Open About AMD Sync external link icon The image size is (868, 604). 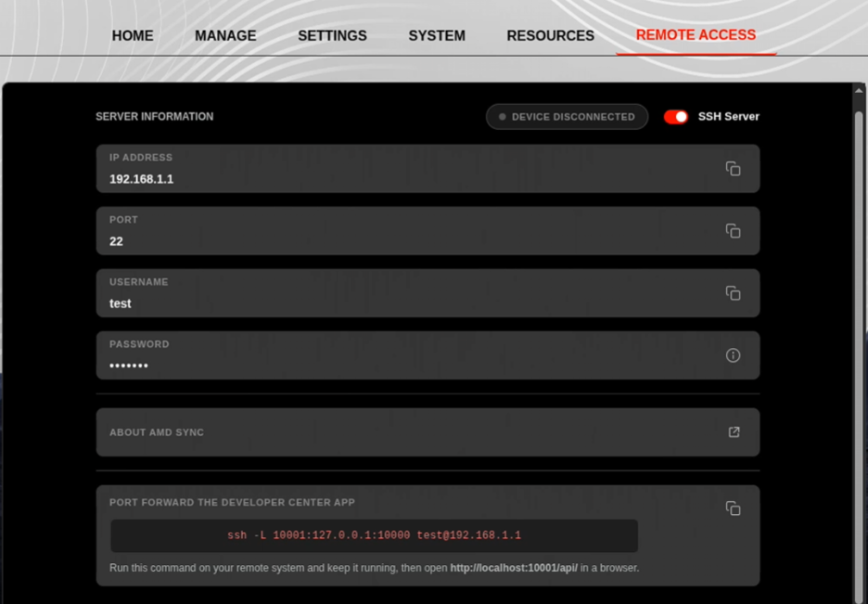(x=734, y=431)
